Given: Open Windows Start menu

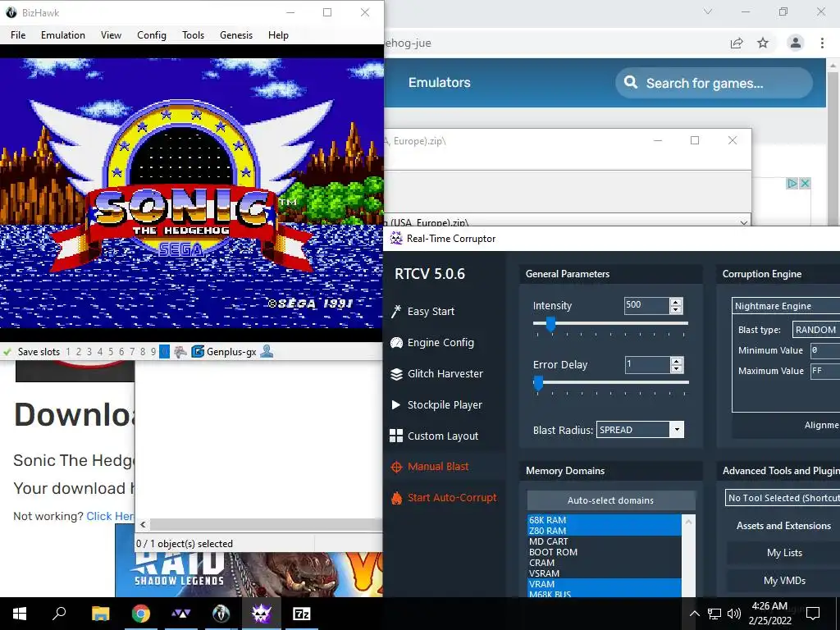Looking at the screenshot, I should pos(20,614).
